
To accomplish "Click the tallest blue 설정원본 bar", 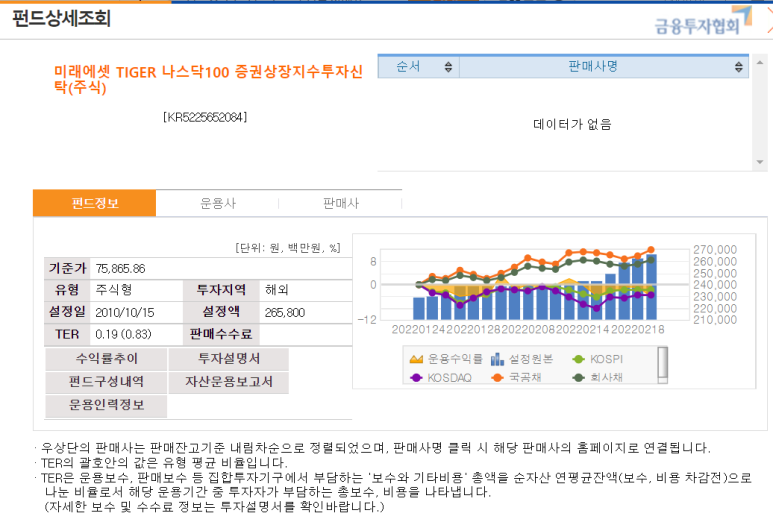I will click(x=651, y=287).
